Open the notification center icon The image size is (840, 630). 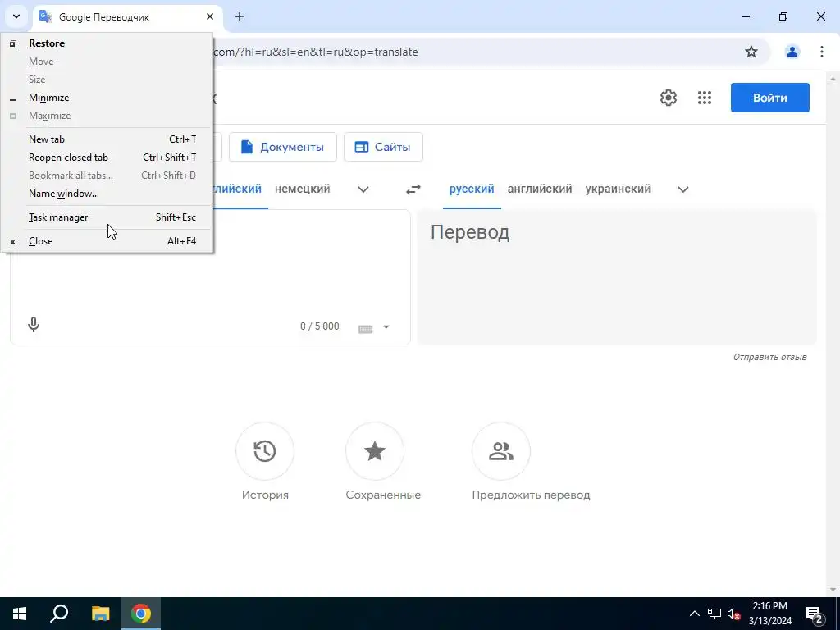click(815, 614)
